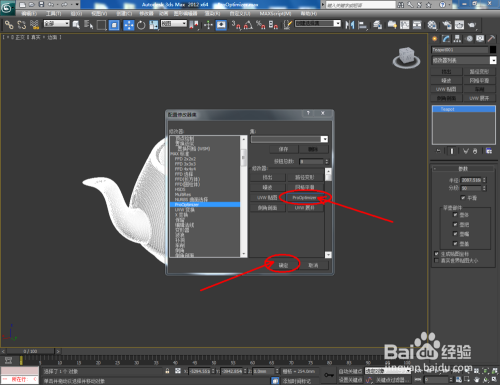Click the 取消 Cancel button in dialog
Viewport: 500px width, 385px height.
[313, 265]
